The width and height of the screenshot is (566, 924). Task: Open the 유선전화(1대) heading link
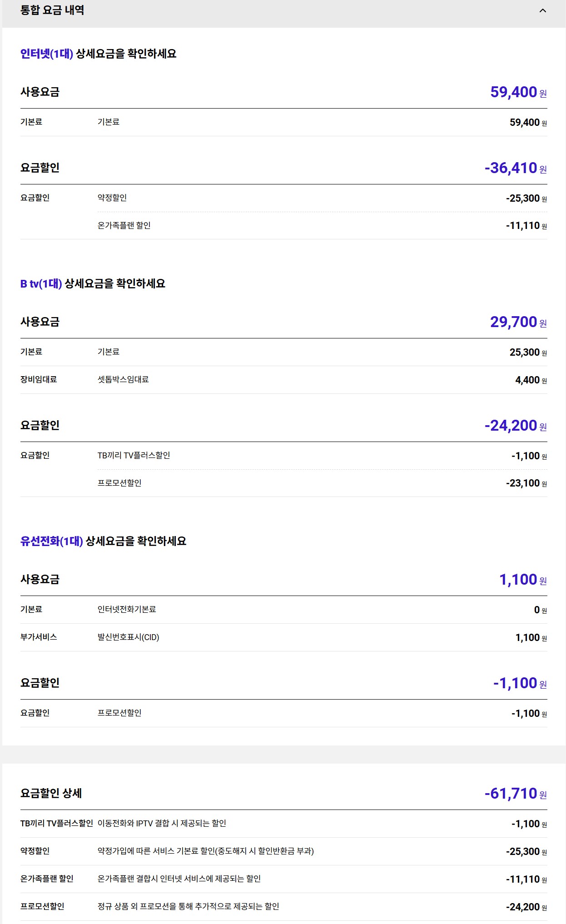52,541
